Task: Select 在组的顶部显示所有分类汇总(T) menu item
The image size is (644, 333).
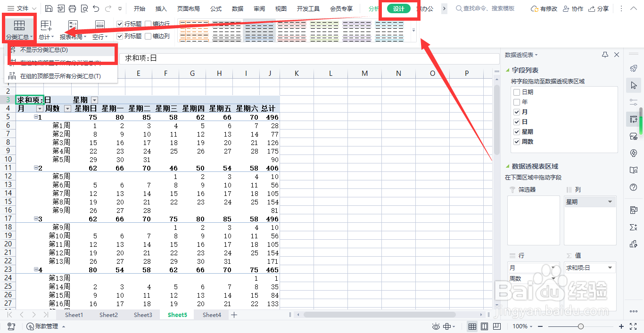Action: [x=61, y=76]
